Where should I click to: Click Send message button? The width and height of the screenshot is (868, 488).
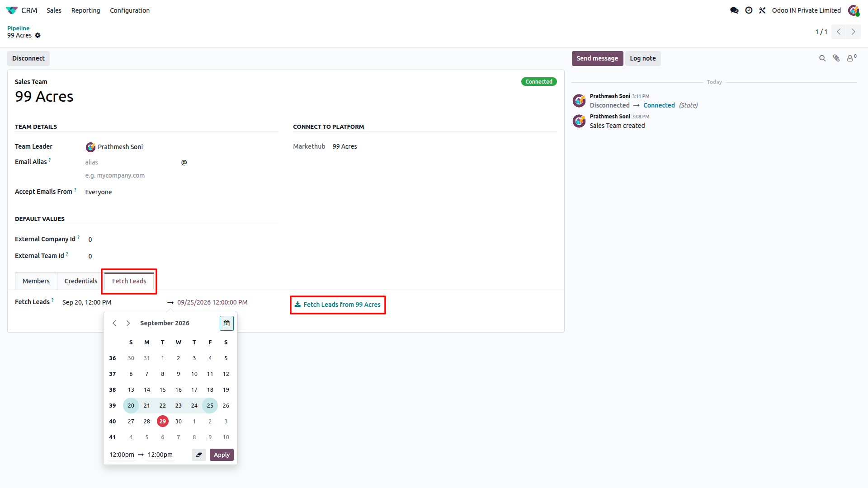tap(597, 58)
